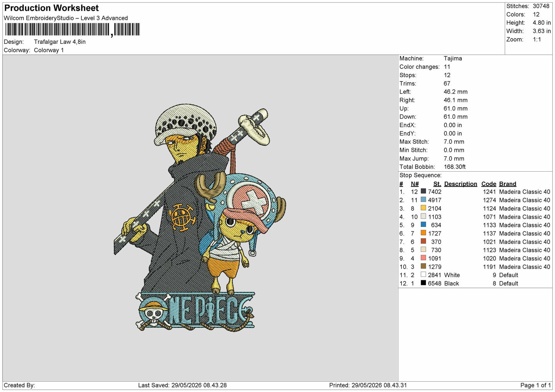Viewport: 555px width, 392px height.
Task: Click the Min Stitch value '0.0 mm'
Action: pyautogui.click(x=454, y=150)
